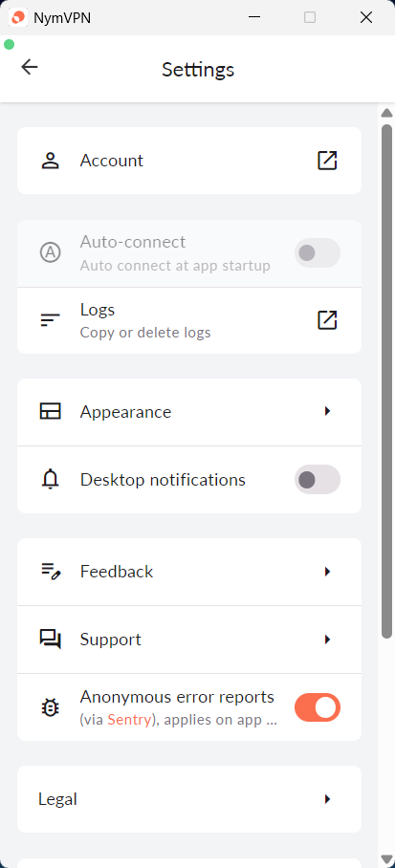The height and width of the screenshot is (868, 395).
Task: Go back using the left arrow icon
Action: point(30,67)
